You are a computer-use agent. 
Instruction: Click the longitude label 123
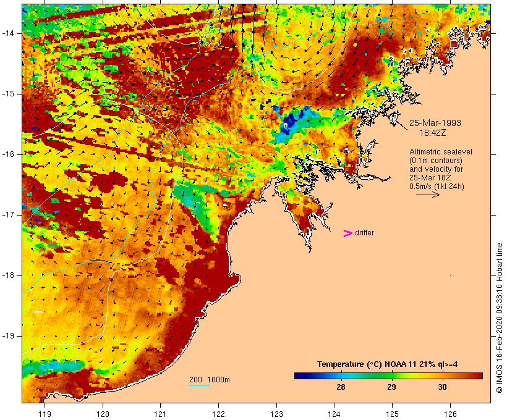[276, 414]
